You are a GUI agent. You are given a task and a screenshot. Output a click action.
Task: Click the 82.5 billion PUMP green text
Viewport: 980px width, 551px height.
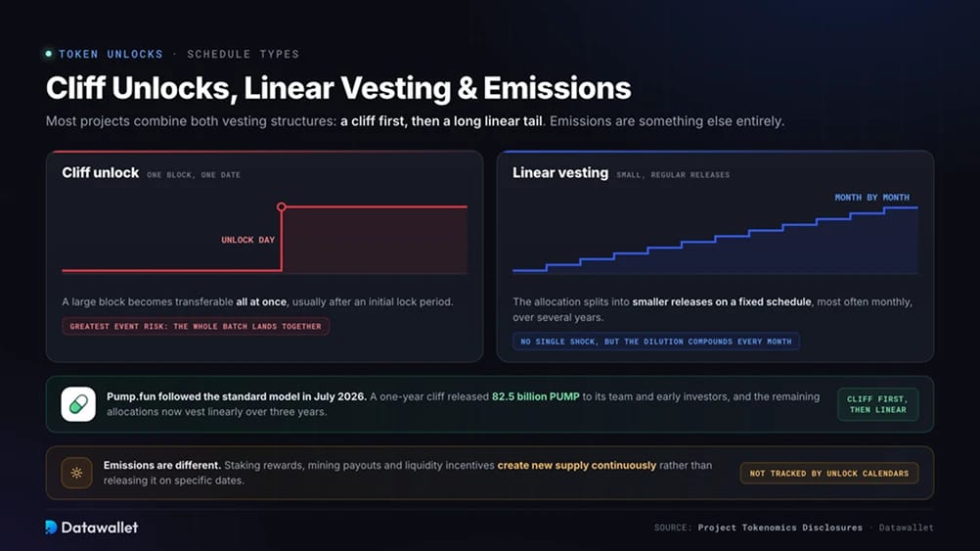click(x=536, y=396)
